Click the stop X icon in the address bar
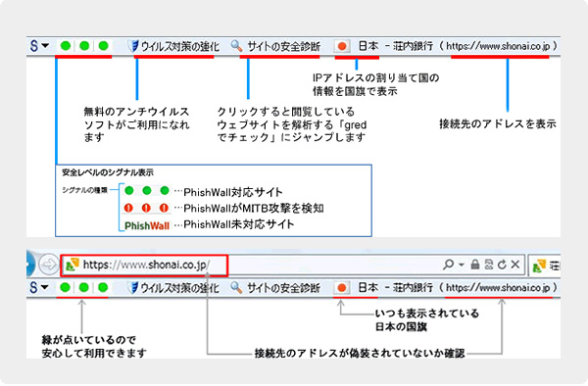Screen dimensions: 588x386 pos(515,265)
